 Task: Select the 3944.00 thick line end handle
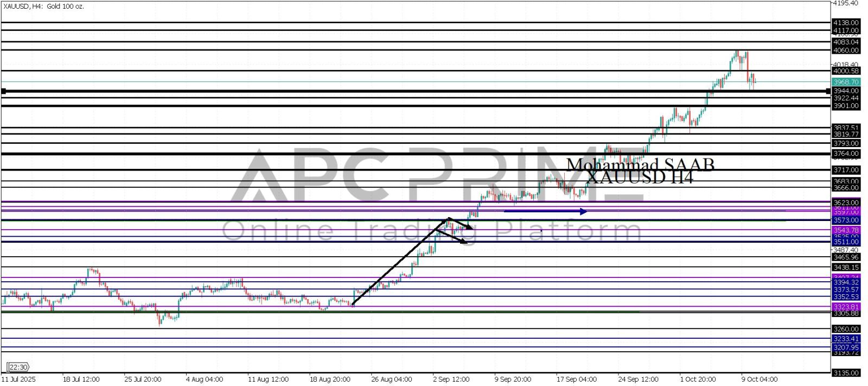pyautogui.click(x=828, y=91)
